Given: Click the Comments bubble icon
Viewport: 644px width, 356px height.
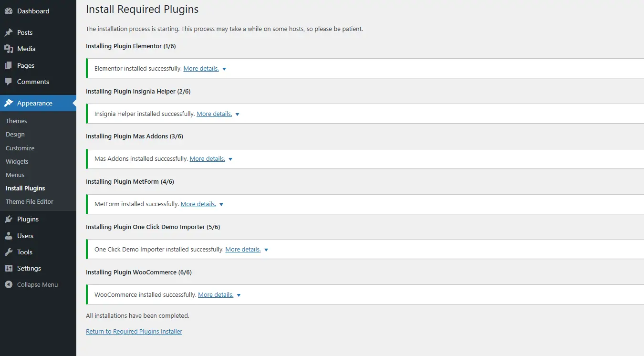Looking at the screenshot, I should pos(9,82).
